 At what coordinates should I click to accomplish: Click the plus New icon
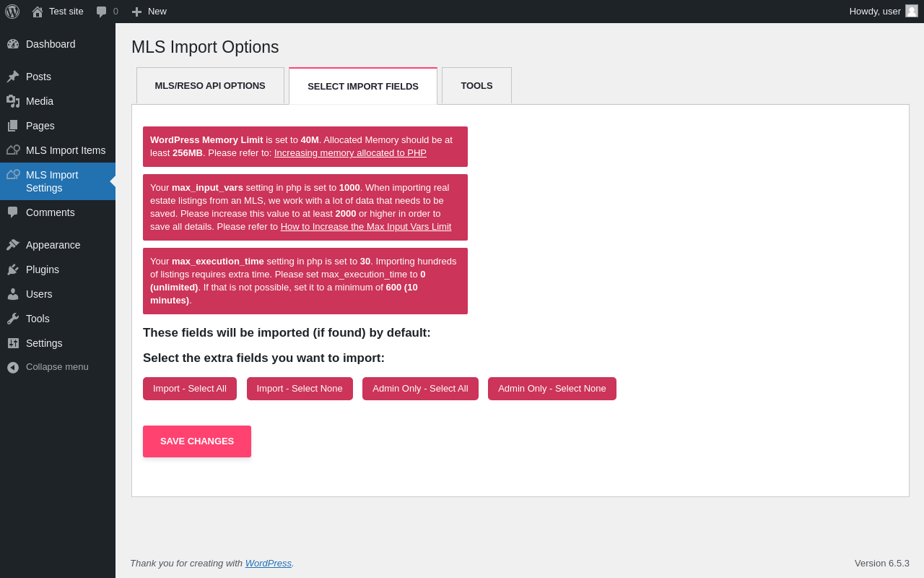click(136, 12)
